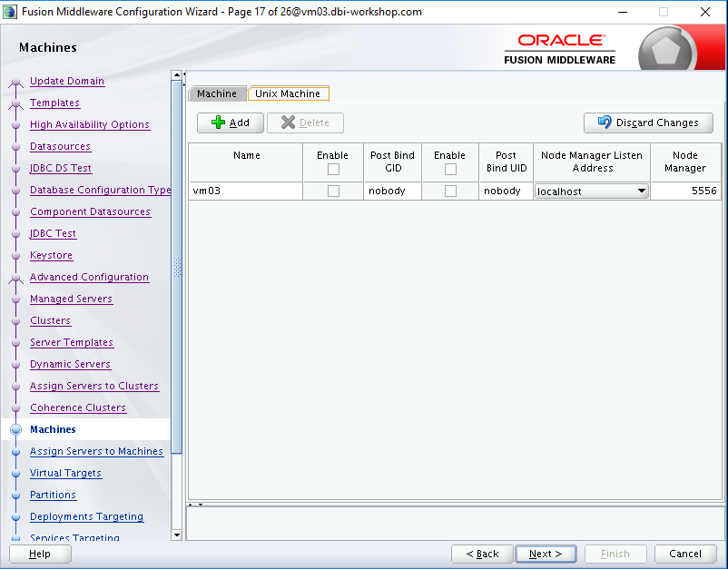
Task: Go to the Templates step
Action: click(54, 103)
